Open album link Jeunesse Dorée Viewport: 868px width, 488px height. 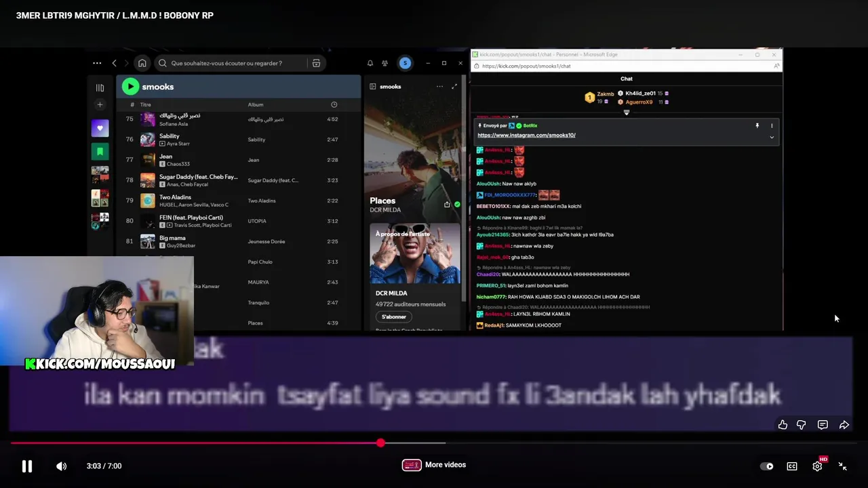pyautogui.click(x=267, y=241)
